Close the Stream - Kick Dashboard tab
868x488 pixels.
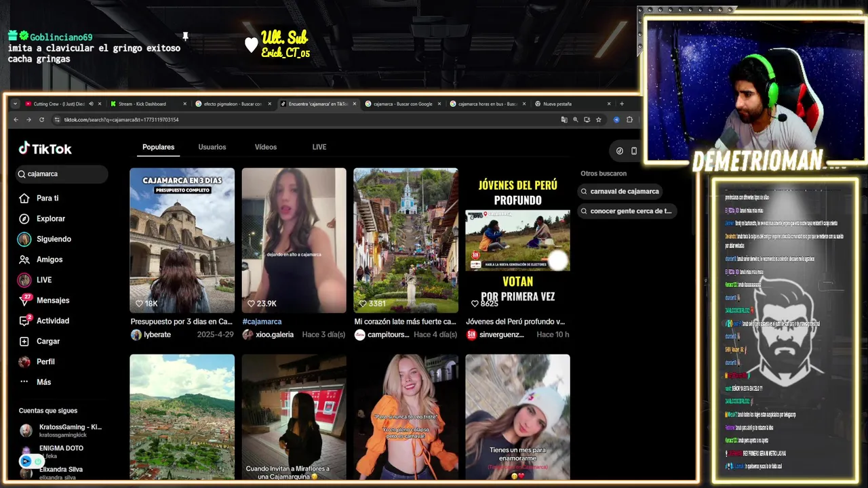pos(184,104)
